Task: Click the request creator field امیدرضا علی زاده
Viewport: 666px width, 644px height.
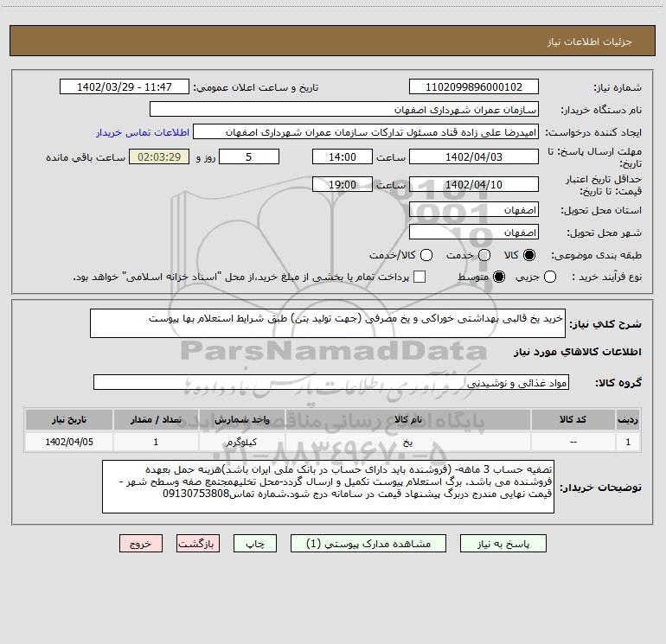Action: 366,132
